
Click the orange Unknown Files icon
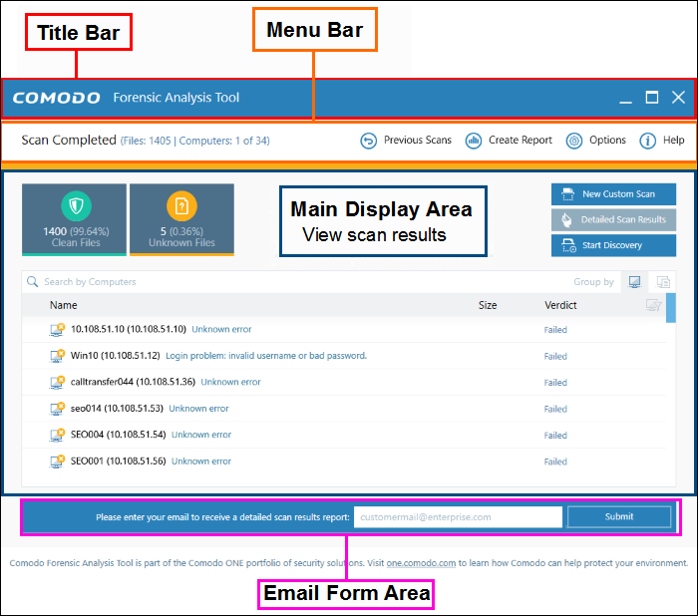(181, 206)
